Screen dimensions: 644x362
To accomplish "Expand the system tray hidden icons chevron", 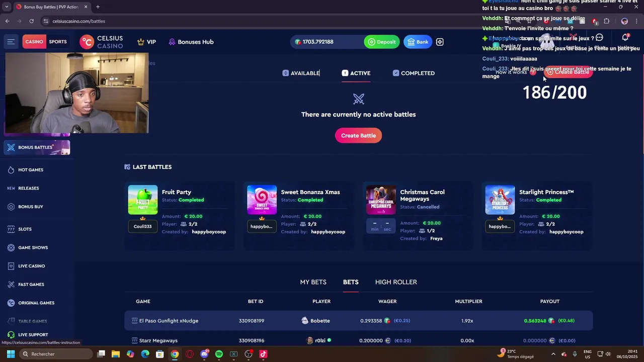I will tap(553, 354).
